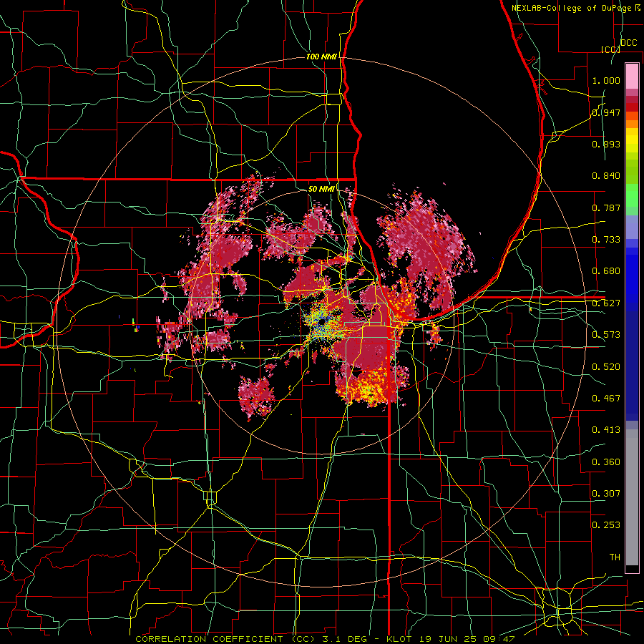The height and width of the screenshot is (644, 644).
Task: Select the 0.307 scale value
Action: [x=606, y=494]
